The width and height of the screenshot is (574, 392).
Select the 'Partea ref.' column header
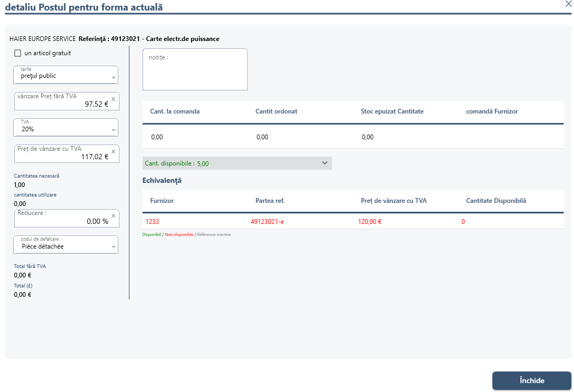[x=270, y=200]
